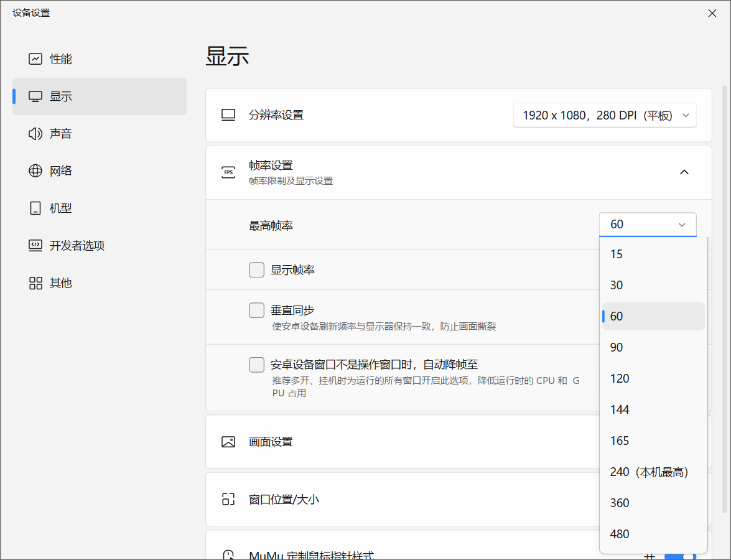Choose 360 from the frame rate list

(653, 503)
